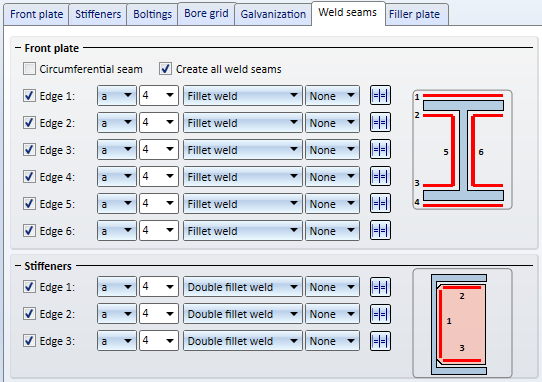Open weld settings icon for Stiffeners Edge 3

coord(380,341)
